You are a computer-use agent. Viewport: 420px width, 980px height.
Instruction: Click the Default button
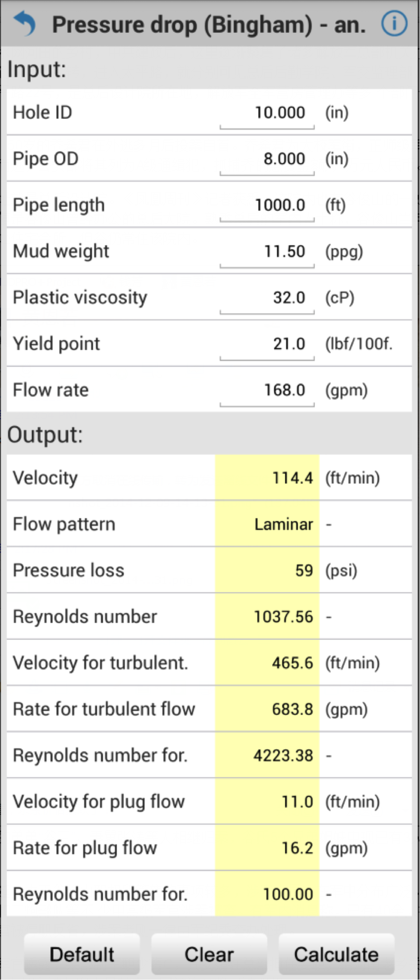pos(82,954)
